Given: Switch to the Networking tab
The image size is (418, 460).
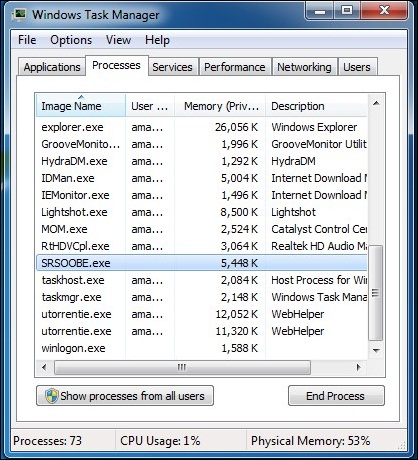Looking at the screenshot, I should [304, 67].
